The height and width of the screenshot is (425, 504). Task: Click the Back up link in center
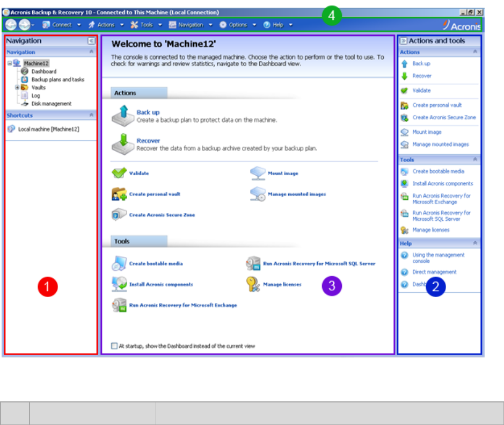tap(148, 112)
